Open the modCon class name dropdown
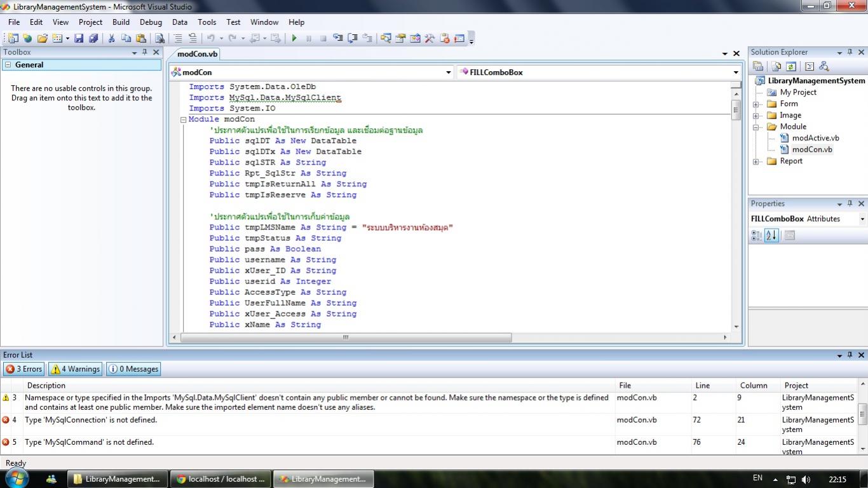Viewport: 868px width, 488px height. 448,72
